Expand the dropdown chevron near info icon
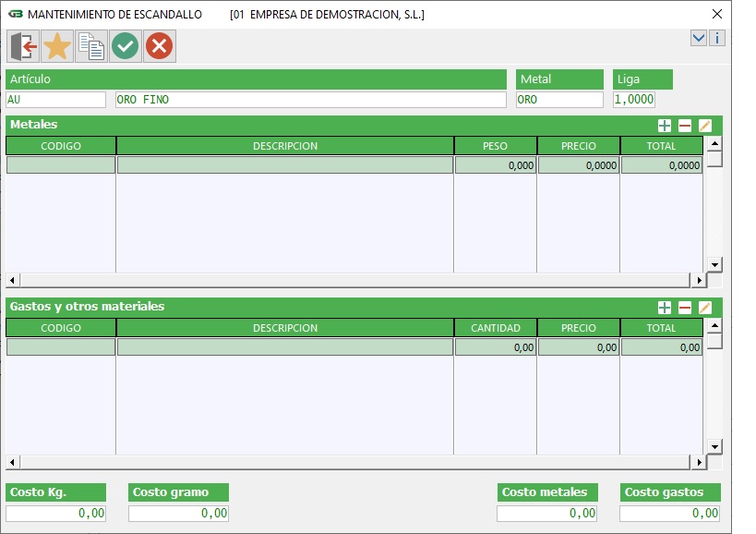 [699, 38]
